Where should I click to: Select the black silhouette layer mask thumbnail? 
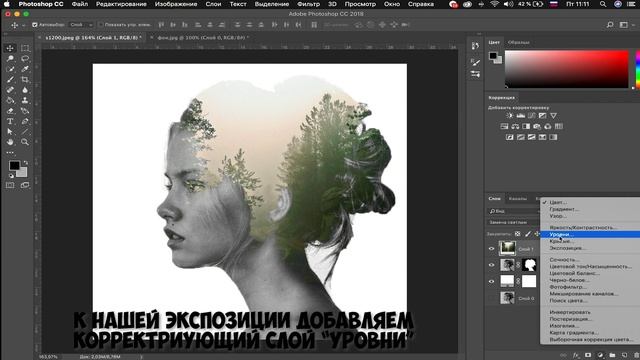529,265
